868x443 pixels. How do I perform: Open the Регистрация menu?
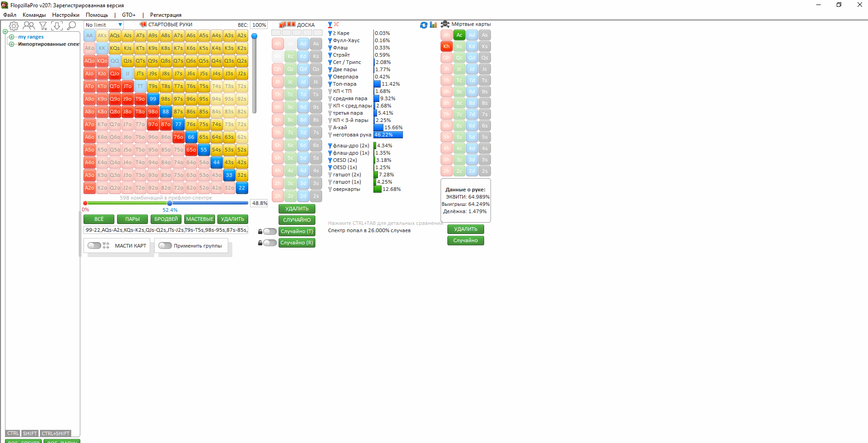[166, 15]
